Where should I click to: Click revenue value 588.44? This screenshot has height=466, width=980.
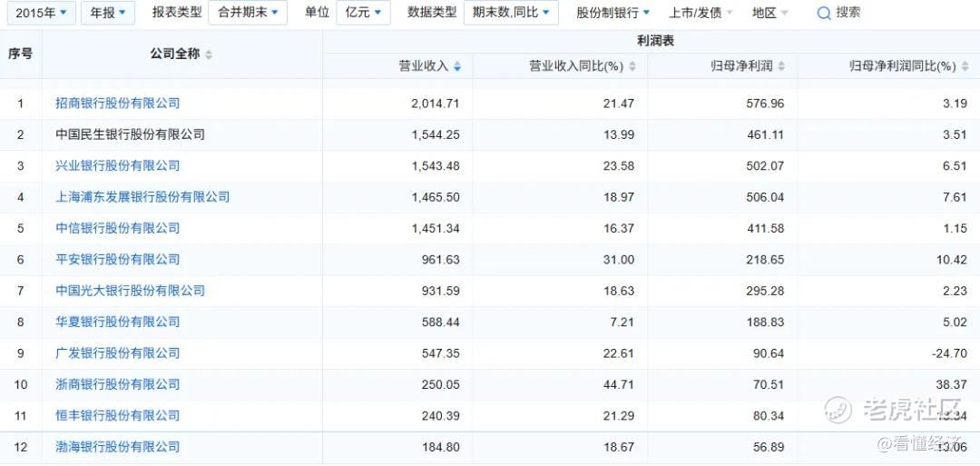(441, 322)
